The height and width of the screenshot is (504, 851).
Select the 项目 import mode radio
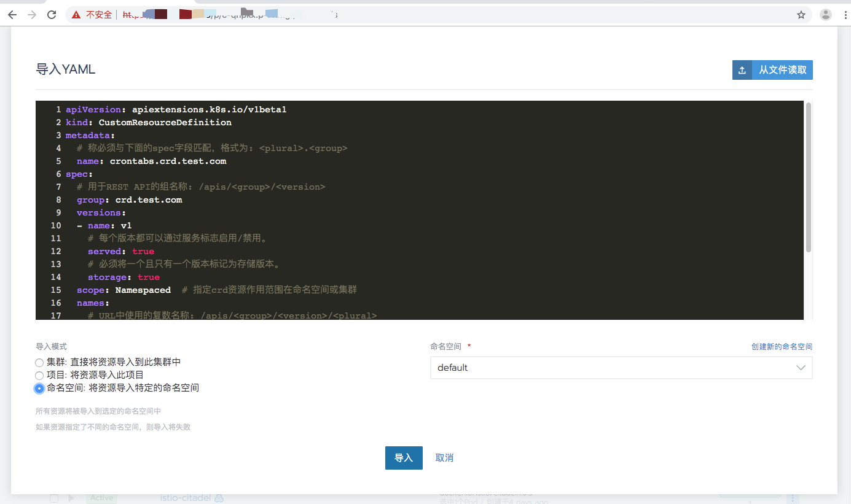39,375
